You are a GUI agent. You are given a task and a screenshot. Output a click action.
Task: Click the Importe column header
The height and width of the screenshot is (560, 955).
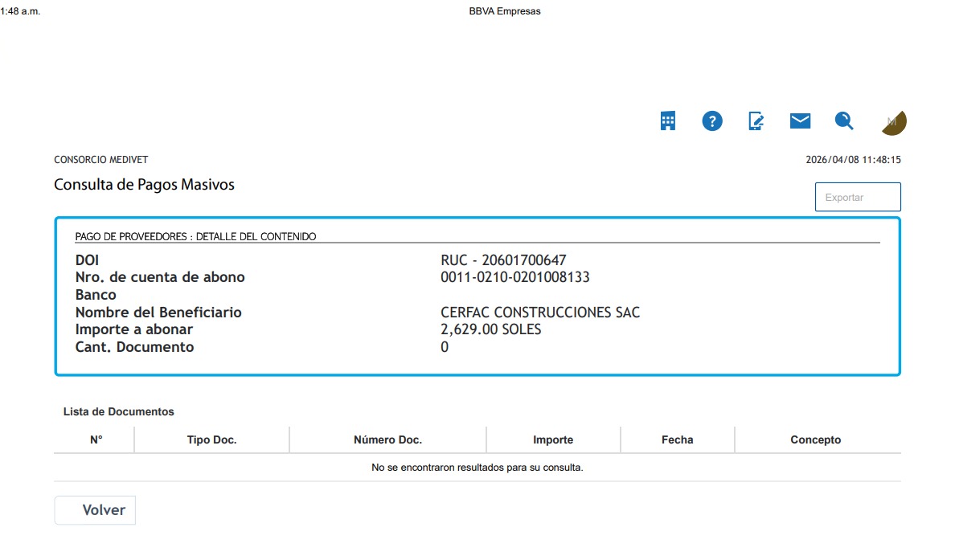coord(553,439)
